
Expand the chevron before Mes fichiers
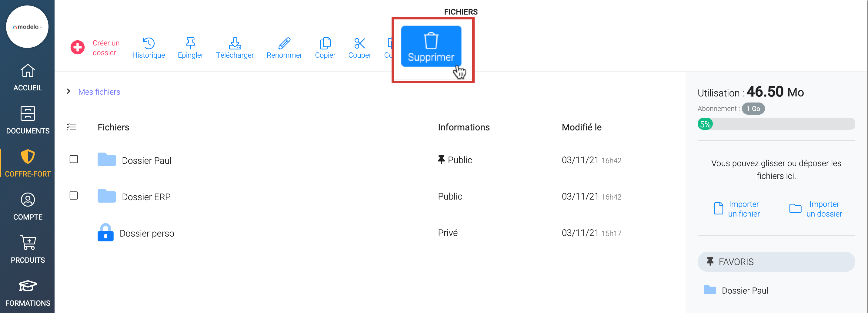click(x=68, y=91)
